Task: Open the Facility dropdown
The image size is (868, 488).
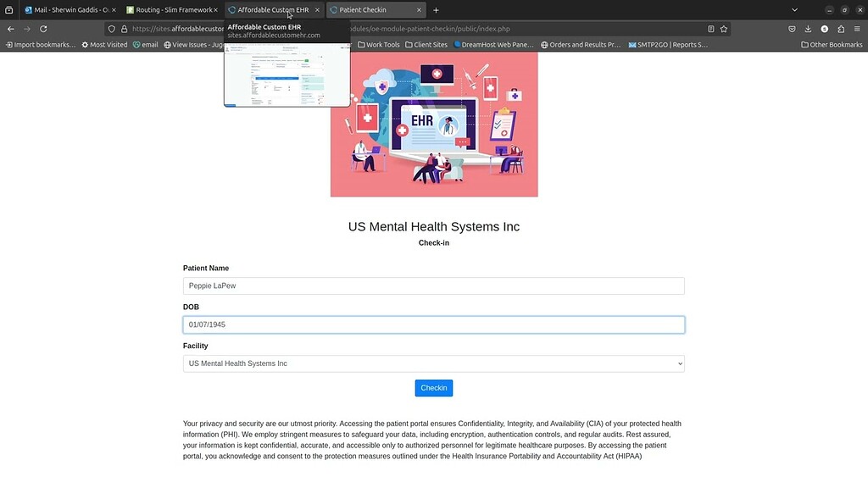Action: (434, 363)
